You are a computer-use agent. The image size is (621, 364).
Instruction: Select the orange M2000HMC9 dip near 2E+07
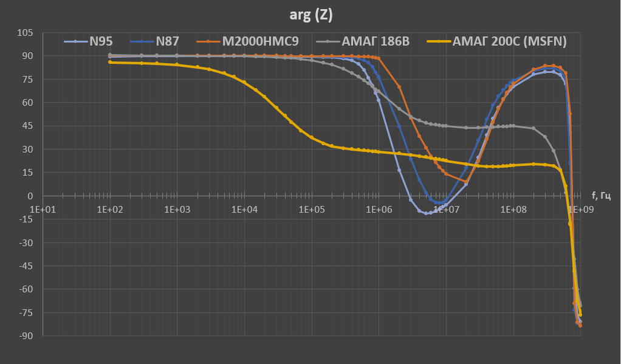click(466, 182)
